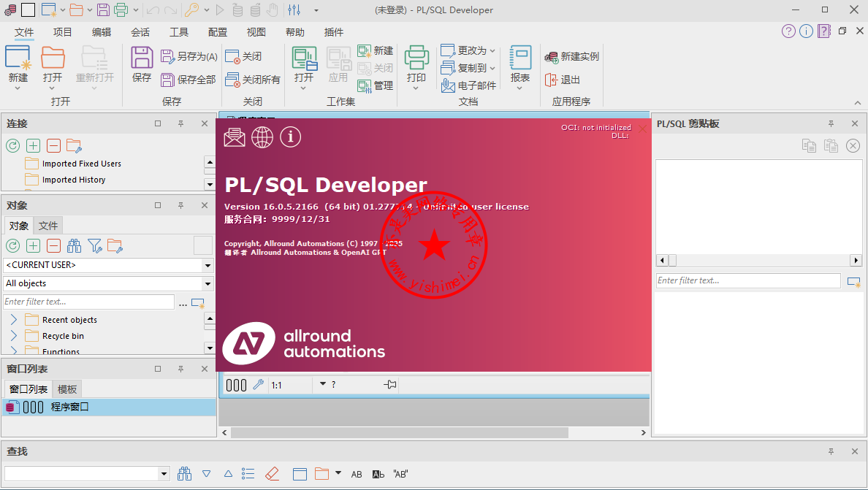Click 管理 in the 工作集 group
Viewport: 868px width, 490px height.
(x=376, y=85)
